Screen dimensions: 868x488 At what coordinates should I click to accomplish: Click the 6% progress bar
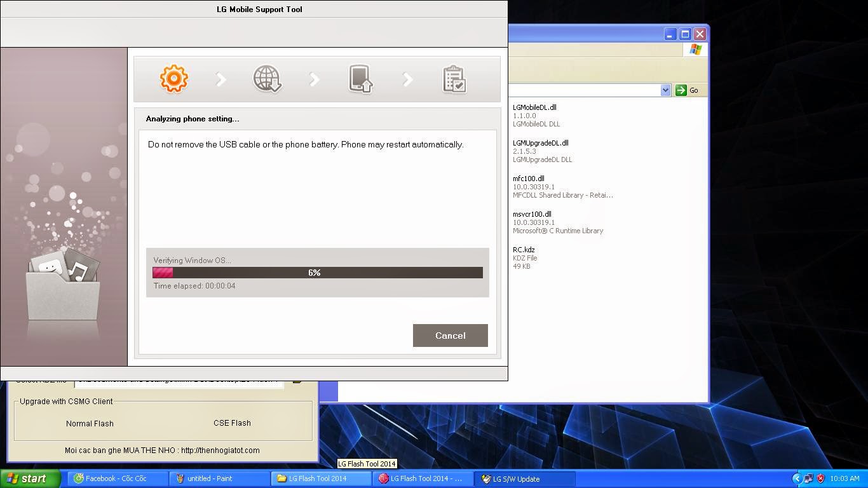click(318, 273)
